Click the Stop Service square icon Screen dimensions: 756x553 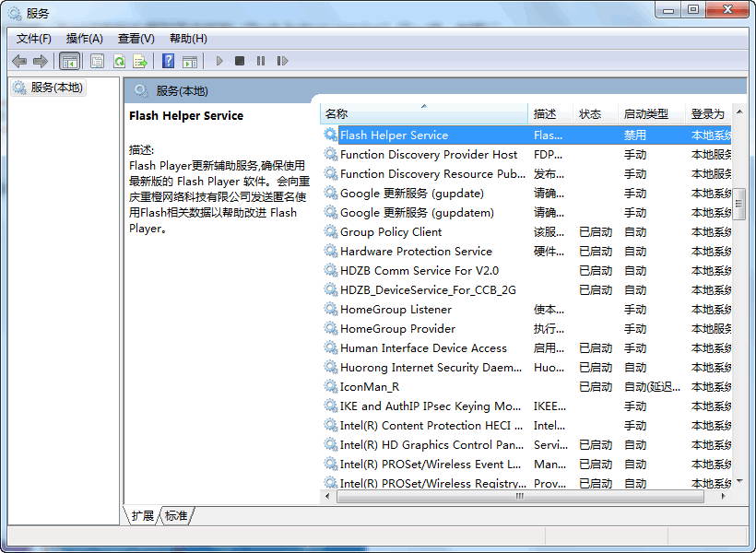click(x=240, y=61)
